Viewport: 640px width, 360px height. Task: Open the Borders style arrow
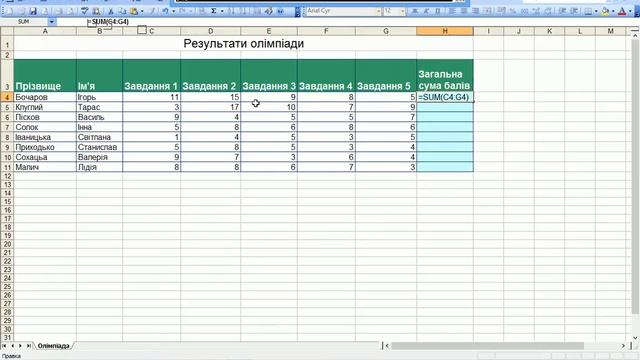pyautogui.click(x=596, y=11)
